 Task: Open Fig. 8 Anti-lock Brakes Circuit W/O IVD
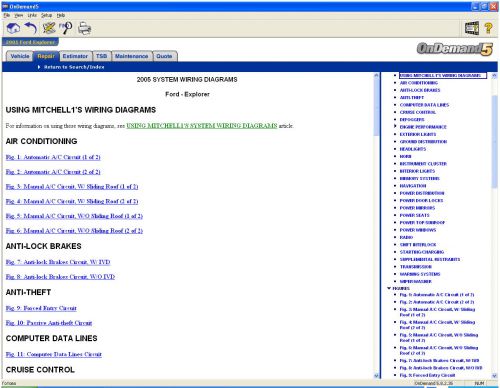pyautogui.click(x=60, y=277)
